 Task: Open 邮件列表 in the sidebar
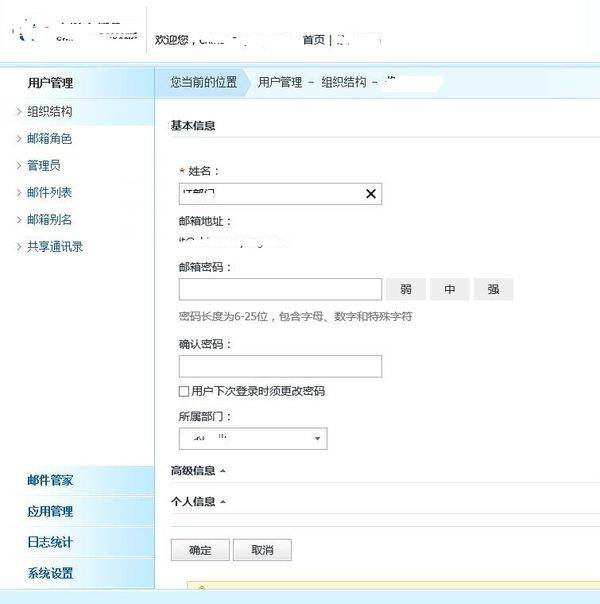coord(50,193)
